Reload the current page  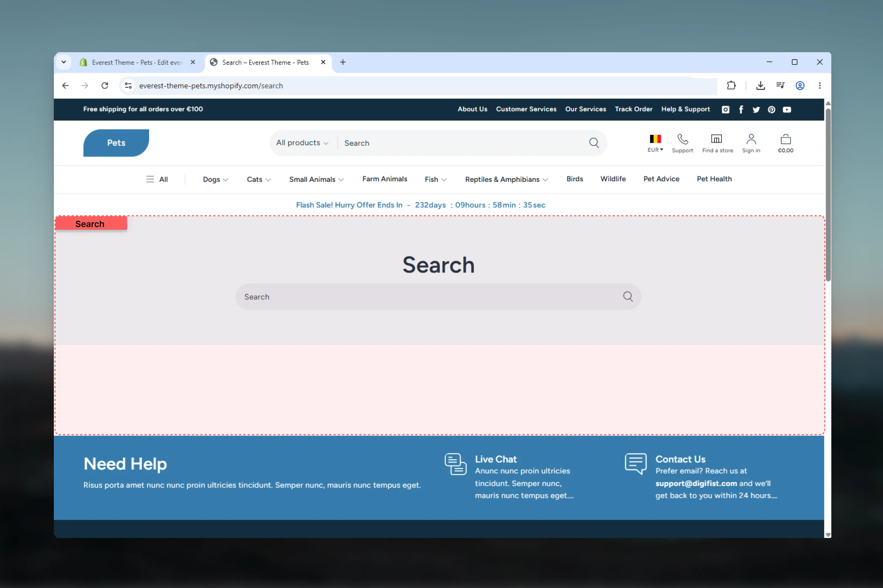[105, 86]
